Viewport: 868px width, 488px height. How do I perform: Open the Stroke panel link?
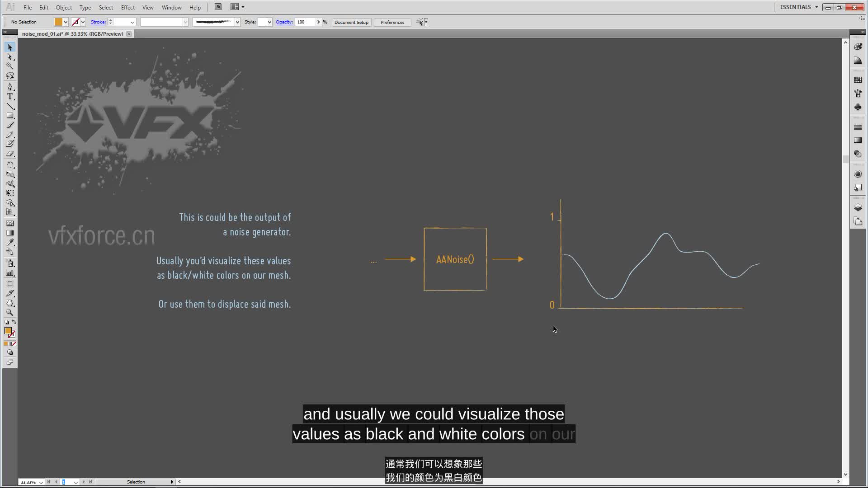point(98,22)
